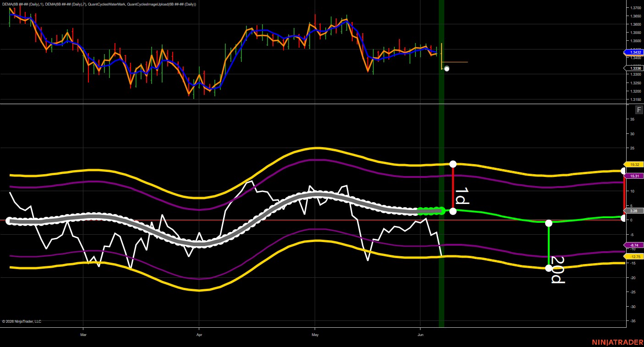This screenshot has width=644, height=347.
Task: Click the gray 3.28 cycle value label
Action: (x=634, y=211)
